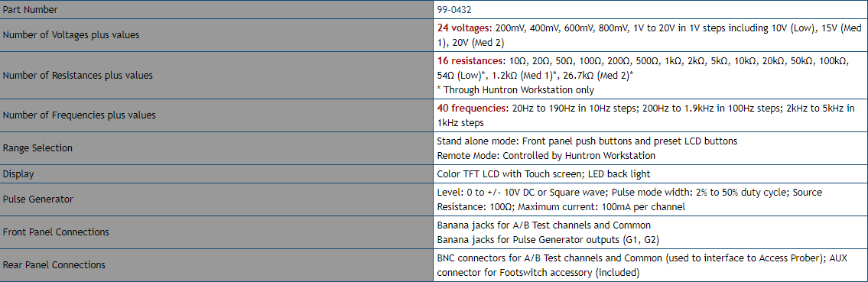Click the 'Banana jacks for Pulse Generator outputs' line
The image size is (868, 282).
tap(548, 239)
